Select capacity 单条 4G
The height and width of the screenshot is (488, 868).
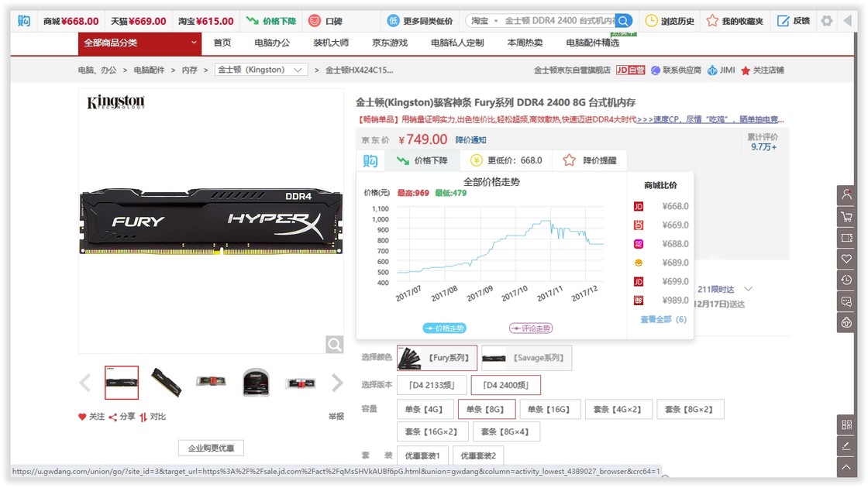(425, 410)
